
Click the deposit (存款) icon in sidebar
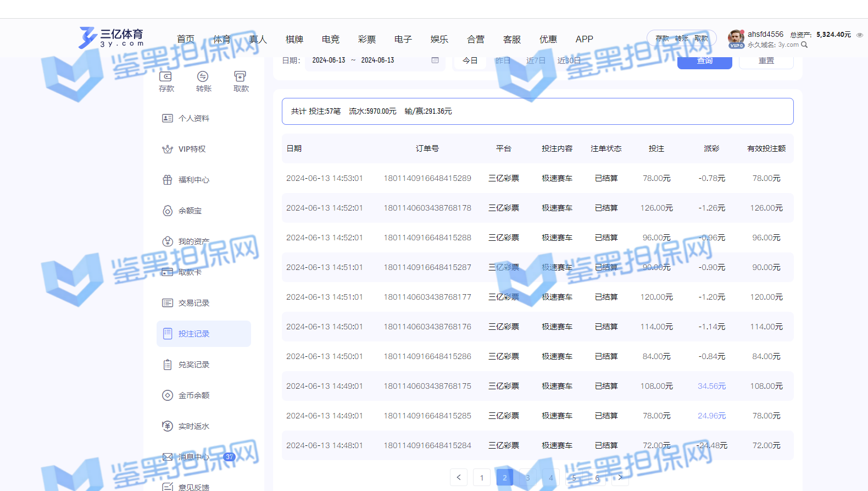pyautogui.click(x=166, y=77)
